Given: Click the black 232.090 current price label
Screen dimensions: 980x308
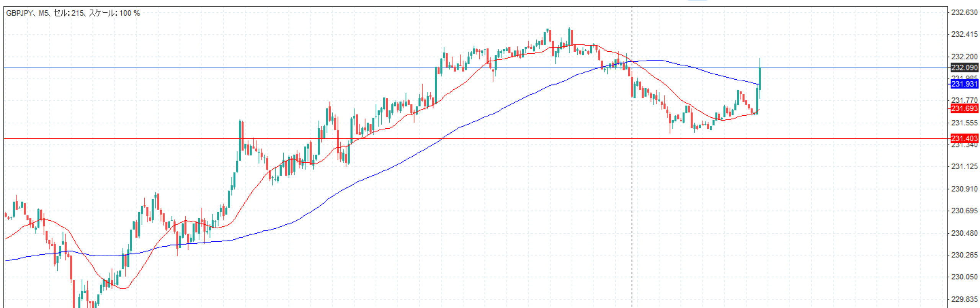Looking at the screenshot, I should (x=964, y=67).
